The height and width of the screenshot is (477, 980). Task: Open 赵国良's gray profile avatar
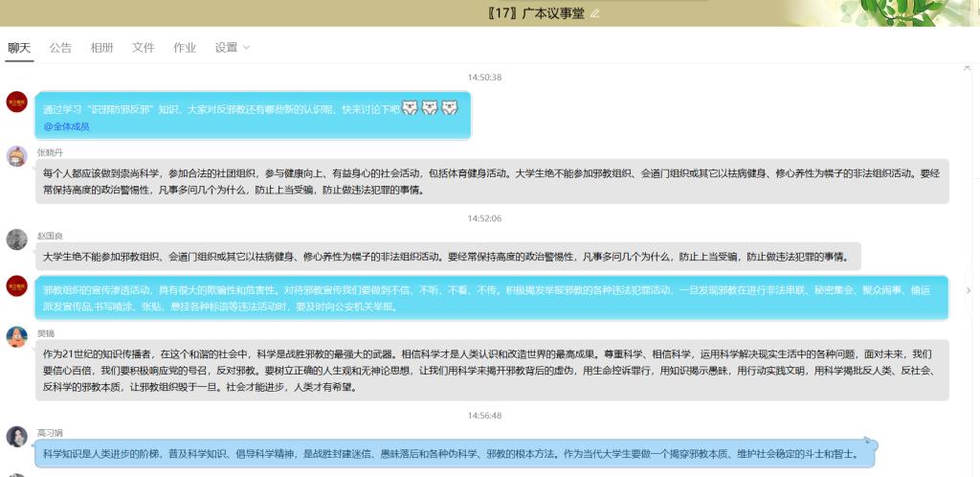(16, 239)
